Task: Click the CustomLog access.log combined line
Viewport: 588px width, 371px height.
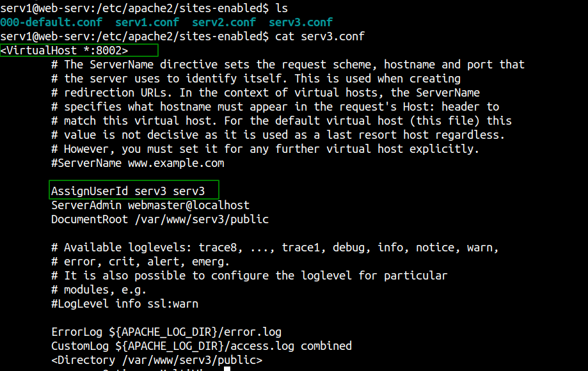Action: click(x=202, y=346)
